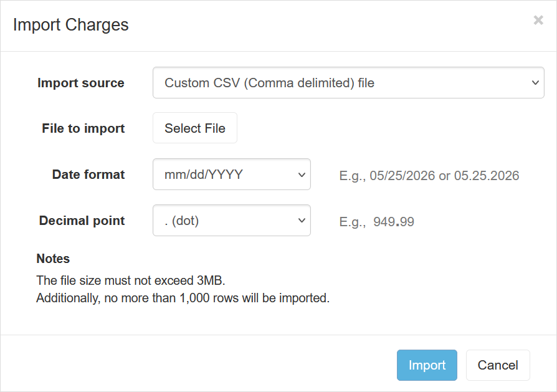Click the date example text 05/25/2026
This screenshot has width=557, height=392.
pyautogui.click(x=402, y=176)
